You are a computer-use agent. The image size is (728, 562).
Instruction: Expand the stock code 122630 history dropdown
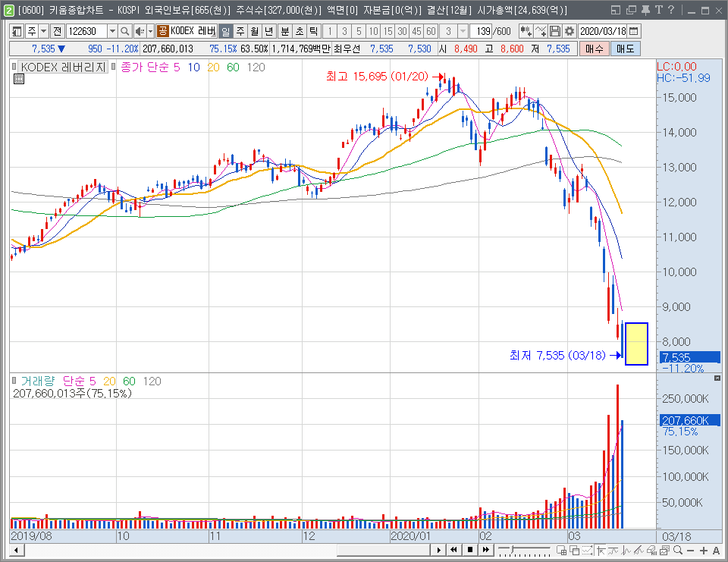[x=112, y=31]
